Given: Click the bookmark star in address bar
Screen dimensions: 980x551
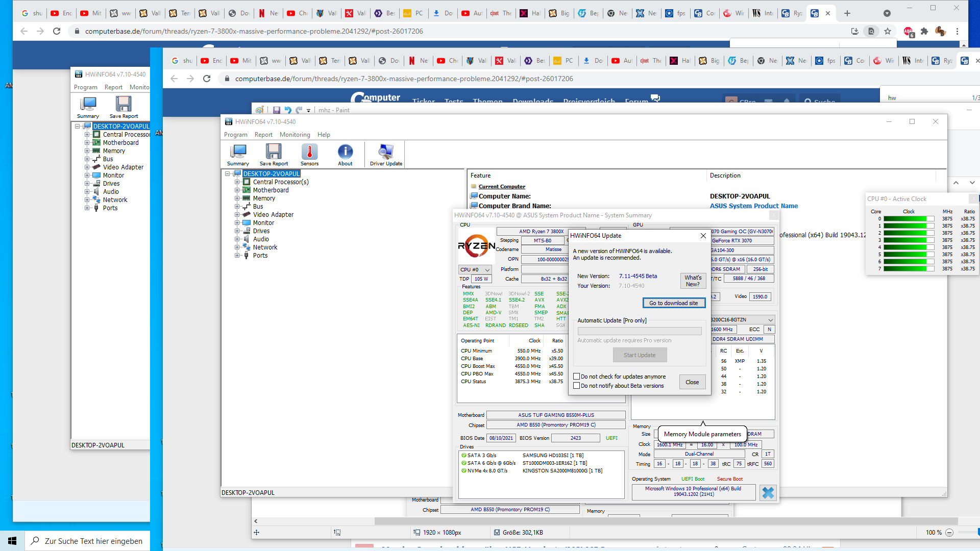Looking at the screenshot, I should coord(888,31).
